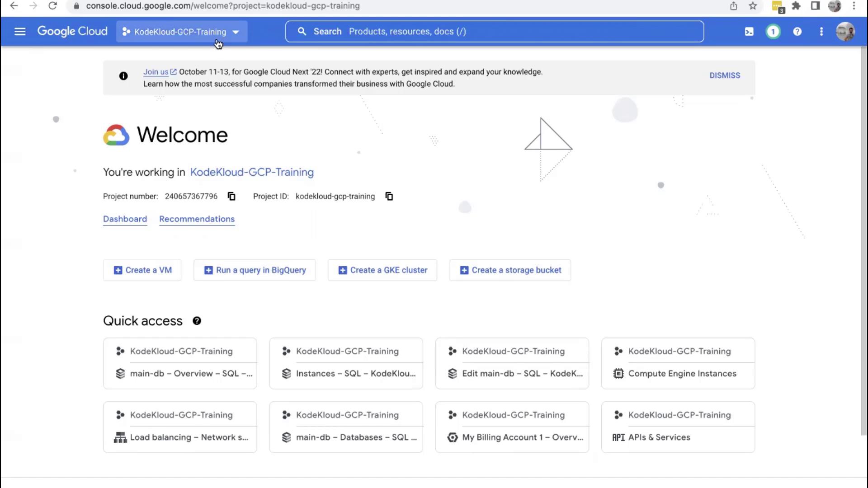Open the help question mark icon

(797, 32)
